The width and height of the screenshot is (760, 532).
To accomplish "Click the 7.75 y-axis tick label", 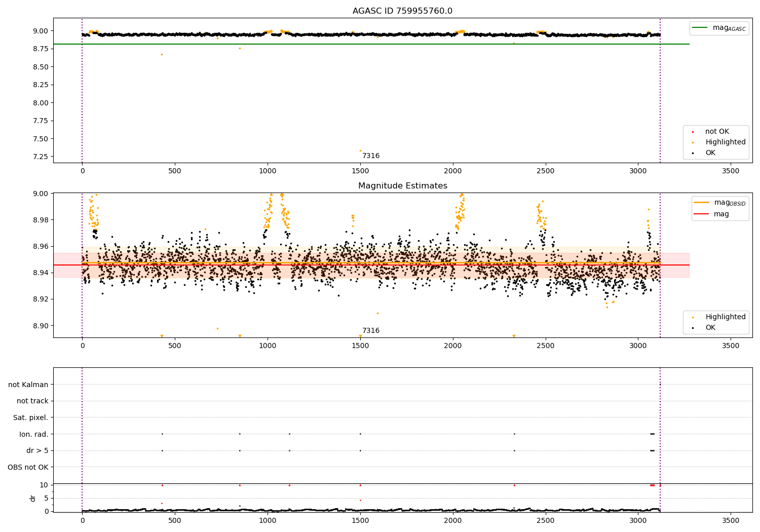I will coord(41,121).
